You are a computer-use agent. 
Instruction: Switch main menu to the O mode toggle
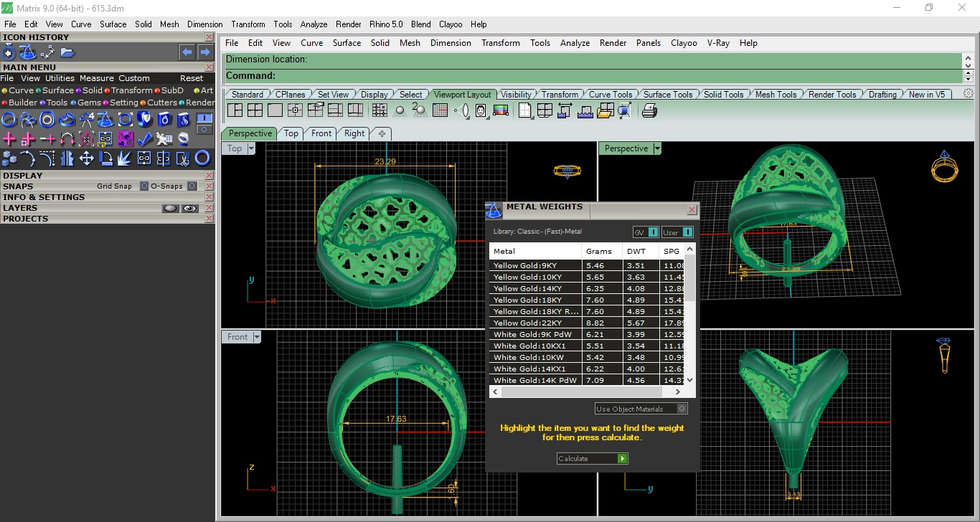pyautogui.click(x=204, y=130)
